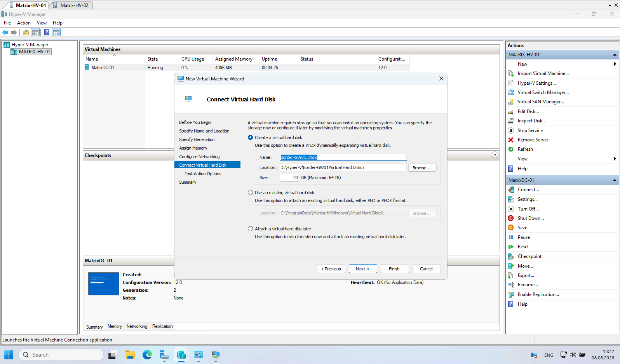
Task: Click Move action for MatrixDC-01
Action: (x=525, y=266)
